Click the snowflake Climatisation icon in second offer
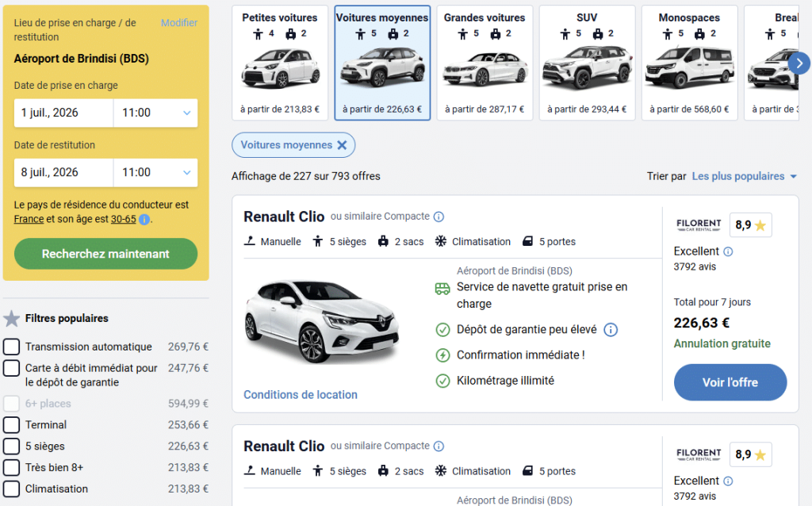This screenshot has height=506, width=812. pyautogui.click(x=440, y=471)
